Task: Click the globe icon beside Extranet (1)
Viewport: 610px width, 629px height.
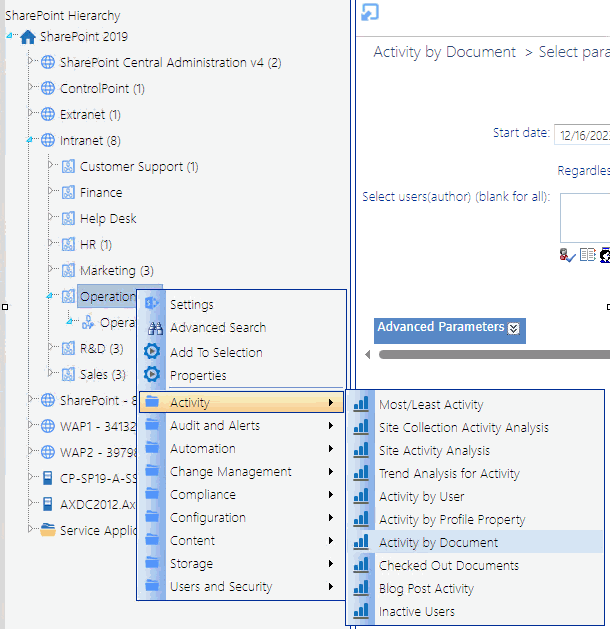Action: click(x=48, y=114)
